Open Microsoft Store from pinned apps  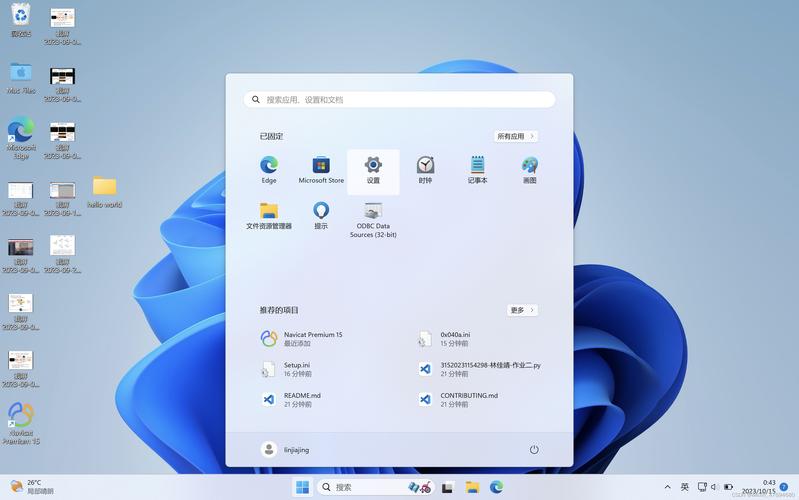(321, 166)
